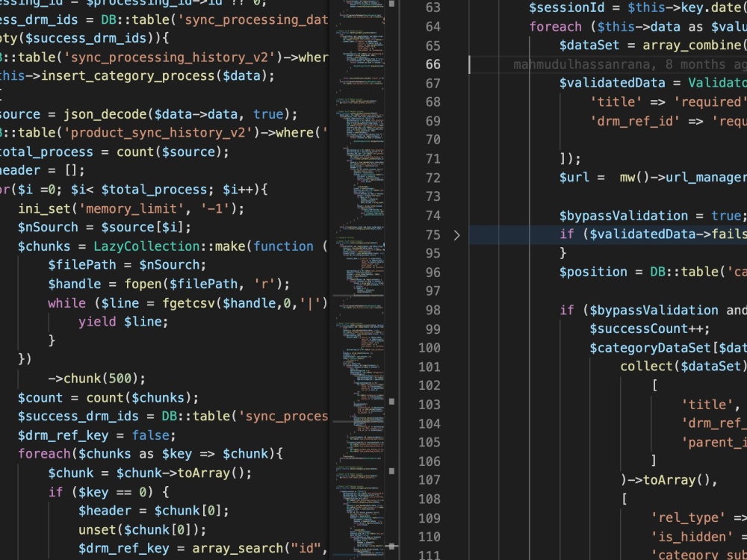The height and width of the screenshot is (560, 747).
Task: Expand the folded block at line 75
Action: tap(457, 234)
